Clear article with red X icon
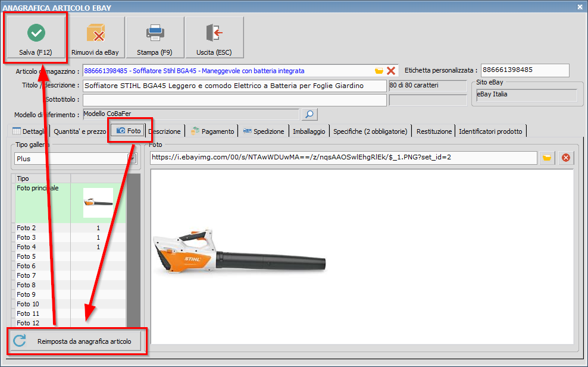Viewport: 588px width, 367px height. coord(391,71)
